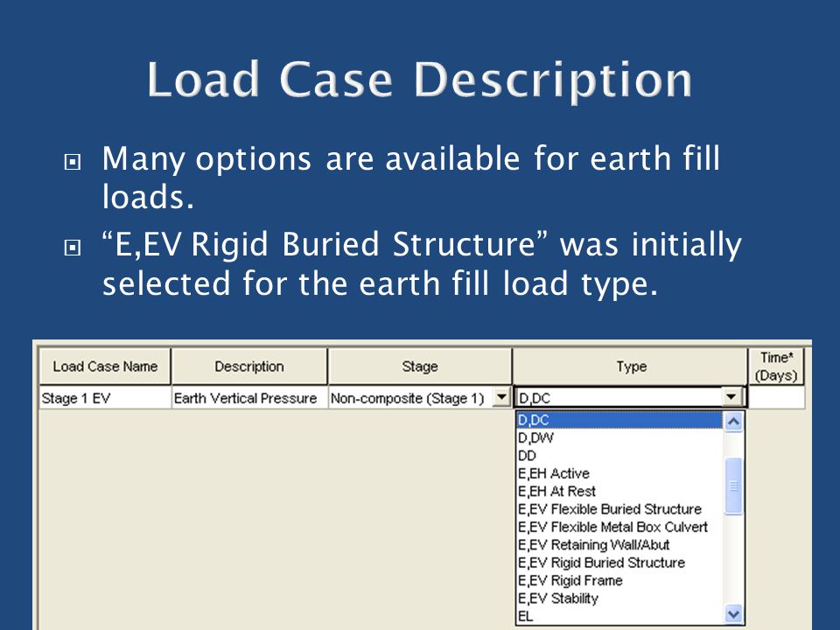
Task: Click the list scrollbar down arrow
Action: (733, 614)
